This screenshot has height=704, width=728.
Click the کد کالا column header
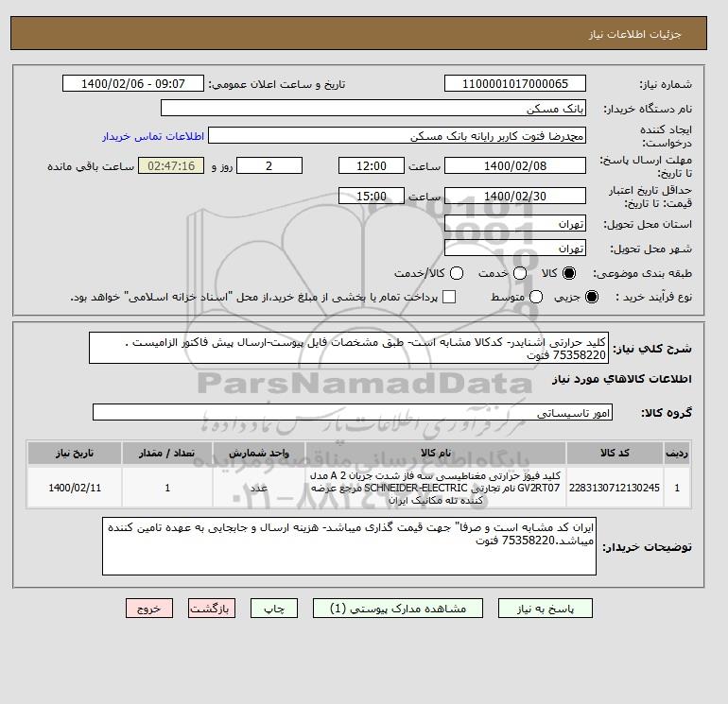[615, 453]
